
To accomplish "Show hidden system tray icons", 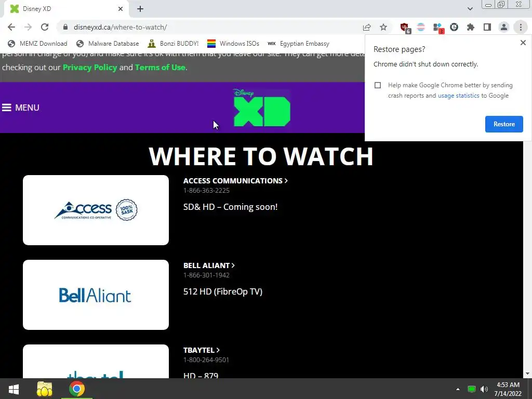I will coord(458,389).
